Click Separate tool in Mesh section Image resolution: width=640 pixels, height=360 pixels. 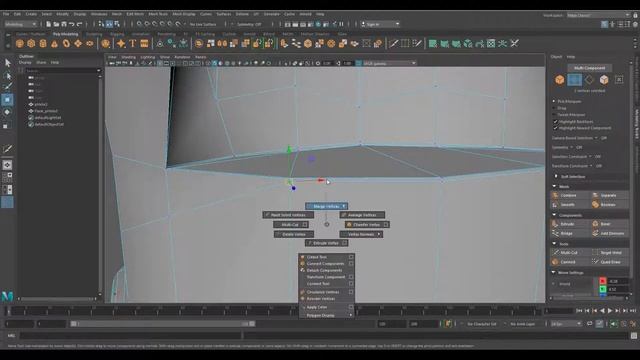(x=610, y=196)
